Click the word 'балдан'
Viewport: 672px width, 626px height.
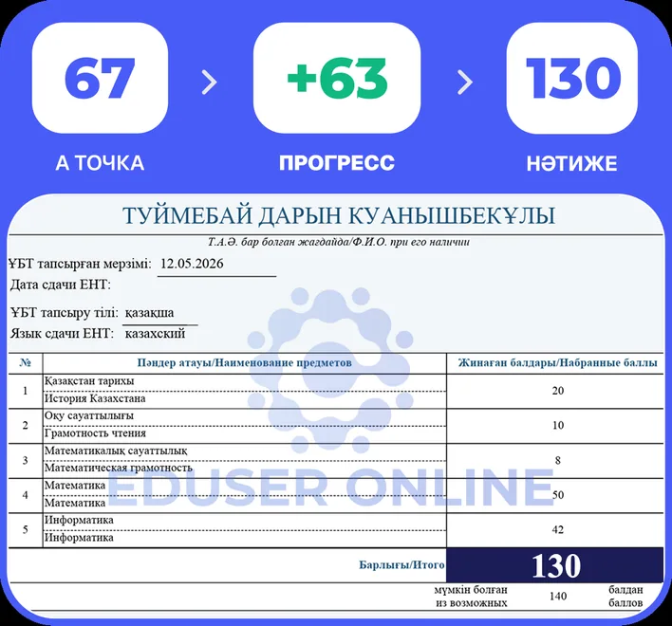click(x=625, y=590)
